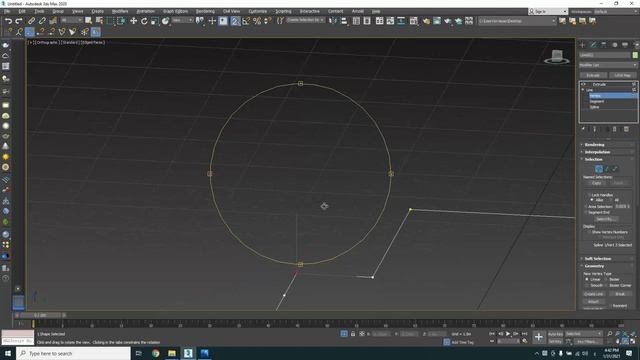
Task: Select Smooth new vertex type
Action: 587,285
